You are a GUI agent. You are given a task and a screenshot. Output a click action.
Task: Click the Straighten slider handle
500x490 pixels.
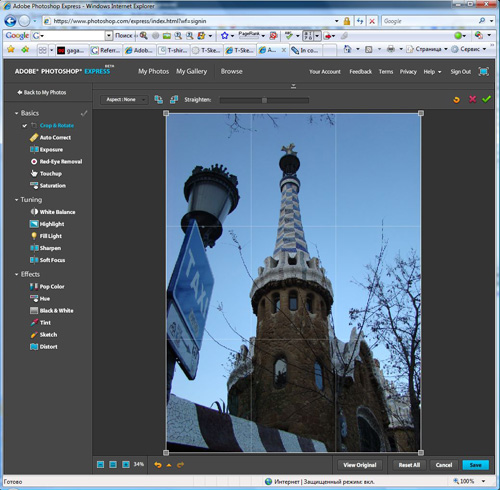click(x=264, y=100)
